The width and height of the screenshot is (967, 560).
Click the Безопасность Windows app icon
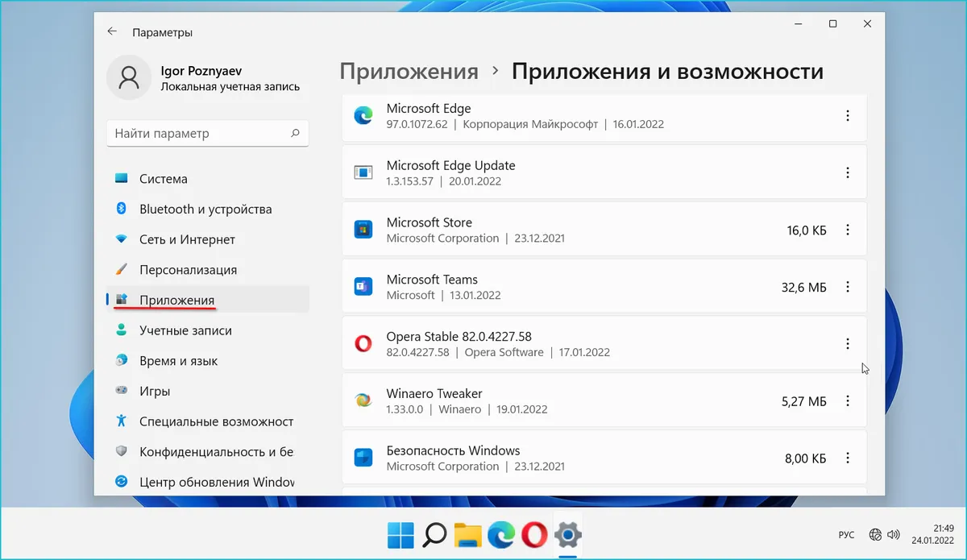[x=363, y=458]
